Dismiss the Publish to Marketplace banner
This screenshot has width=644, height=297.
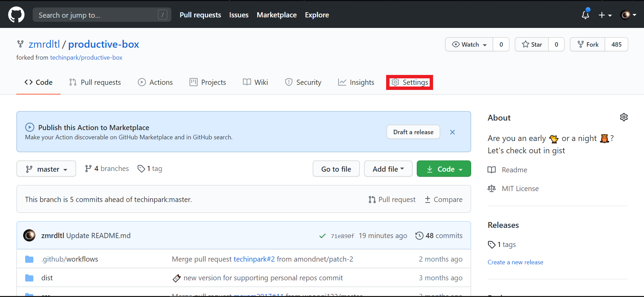point(452,132)
